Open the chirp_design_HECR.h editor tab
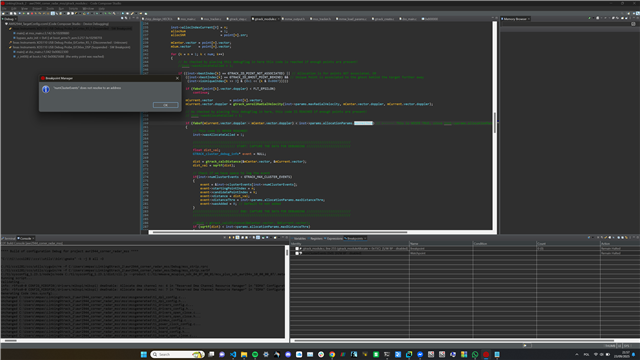The width and height of the screenshot is (640, 360). click(158, 19)
